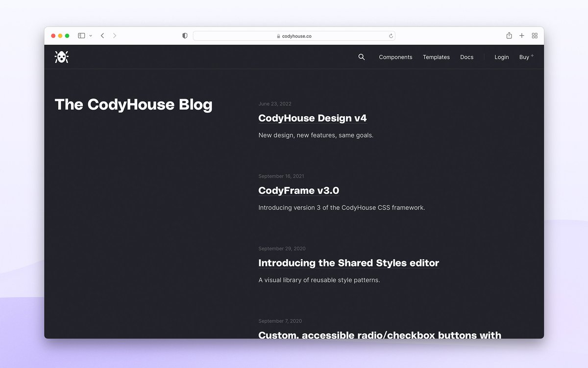588x368 pixels.
Task: Maximize the window with green button
Action: (67, 36)
